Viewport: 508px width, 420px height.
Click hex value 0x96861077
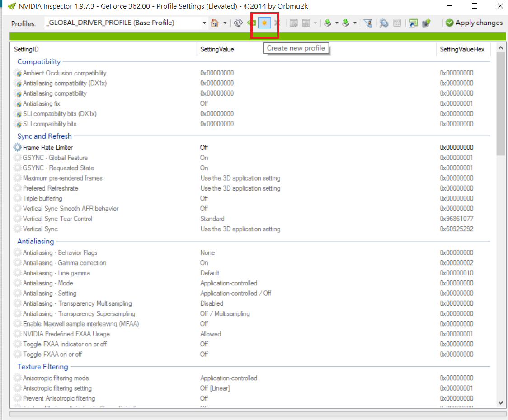(x=456, y=219)
